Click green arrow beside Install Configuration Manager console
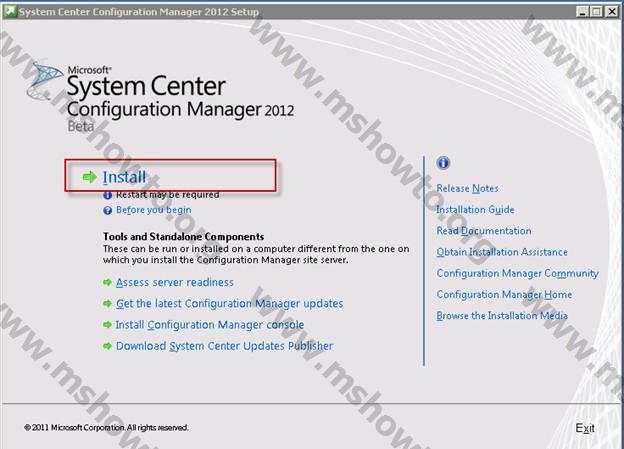The height and width of the screenshot is (449, 624). [x=107, y=324]
